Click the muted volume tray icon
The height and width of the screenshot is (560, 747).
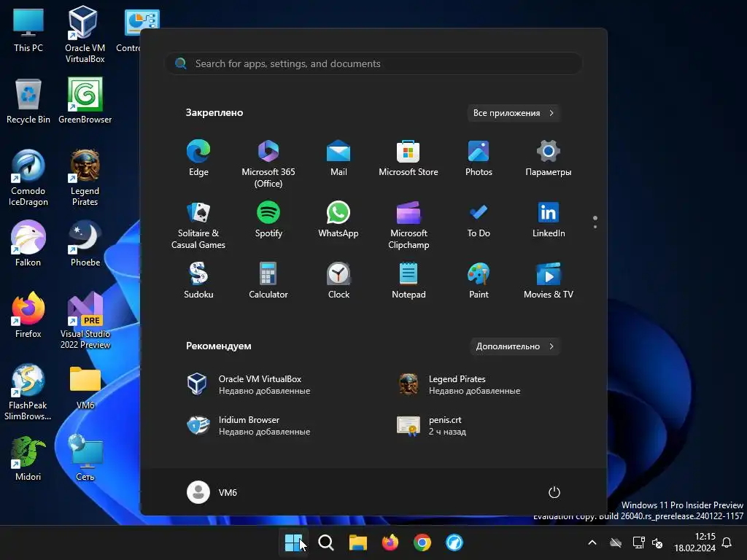(657, 542)
